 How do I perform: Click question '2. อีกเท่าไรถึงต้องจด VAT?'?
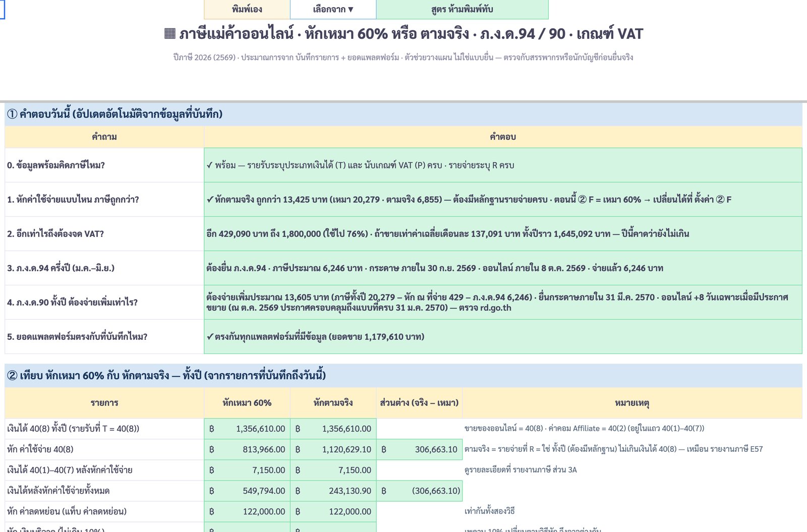click(104, 233)
